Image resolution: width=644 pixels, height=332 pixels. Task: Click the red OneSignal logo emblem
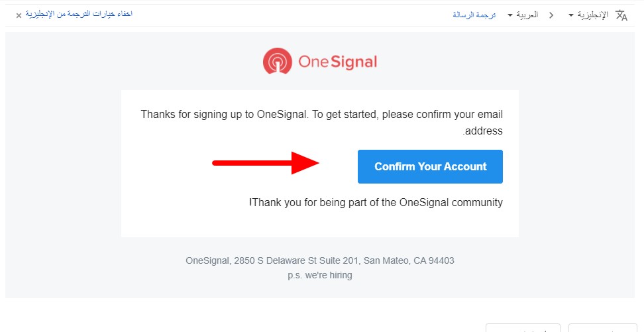point(278,62)
